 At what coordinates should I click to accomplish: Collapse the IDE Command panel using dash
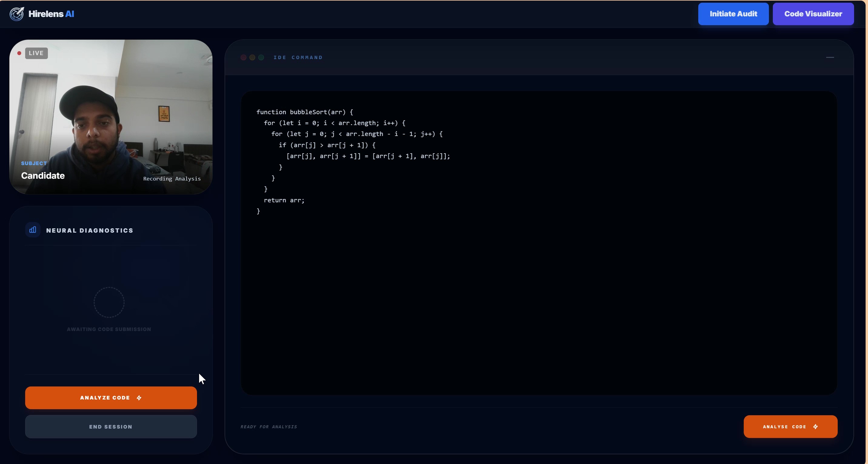click(830, 58)
